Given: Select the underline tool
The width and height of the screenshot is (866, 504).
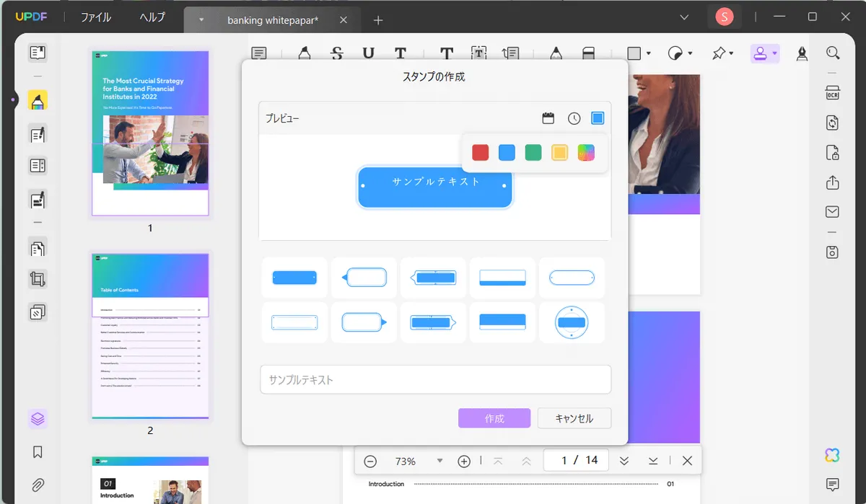Looking at the screenshot, I should [369, 53].
